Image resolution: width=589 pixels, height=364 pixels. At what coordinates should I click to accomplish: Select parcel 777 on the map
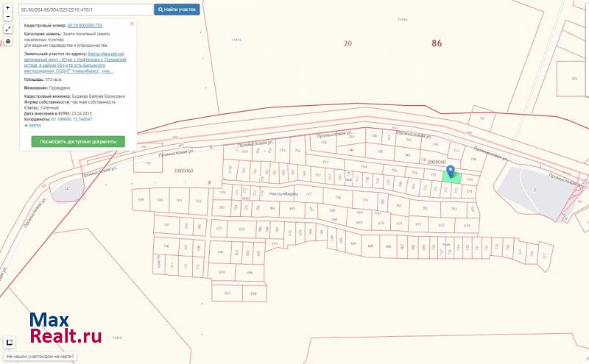pyautogui.click(x=308, y=194)
